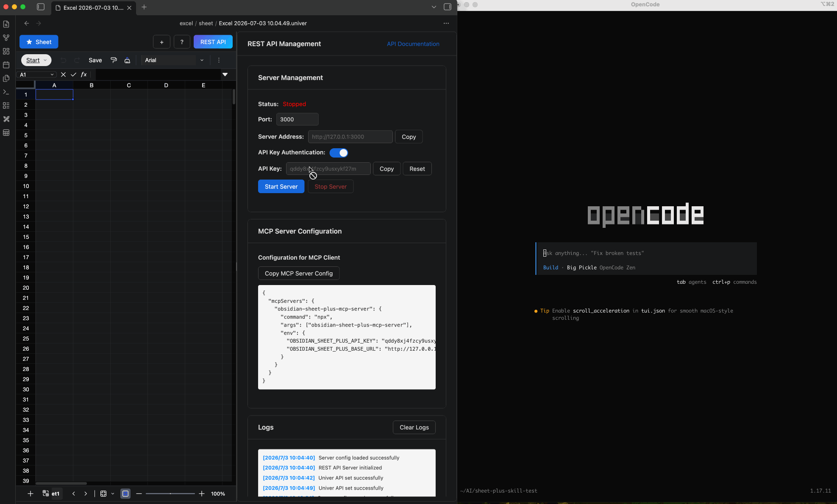This screenshot has width=837, height=504.
Task: Select column C header
Action: click(x=129, y=85)
